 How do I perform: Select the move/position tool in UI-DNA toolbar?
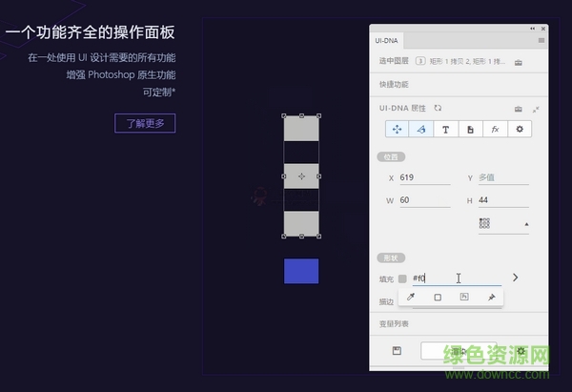pyautogui.click(x=397, y=129)
